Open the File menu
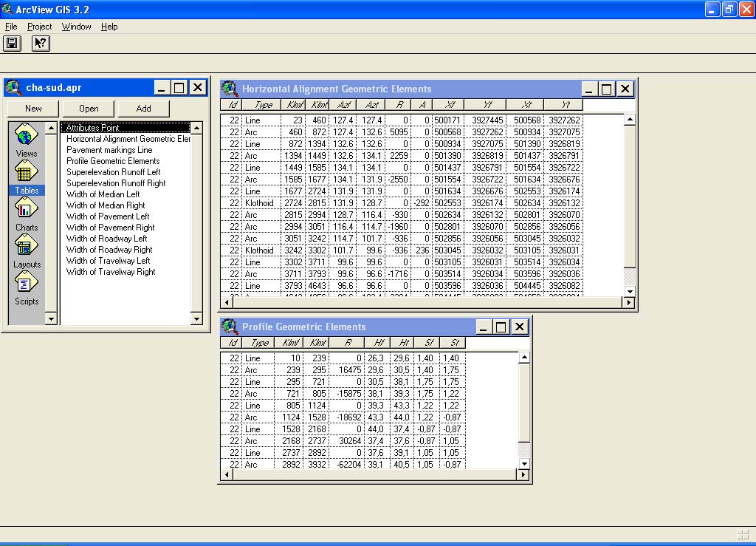The height and width of the screenshot is (546, 756). [x=11, y=27]
